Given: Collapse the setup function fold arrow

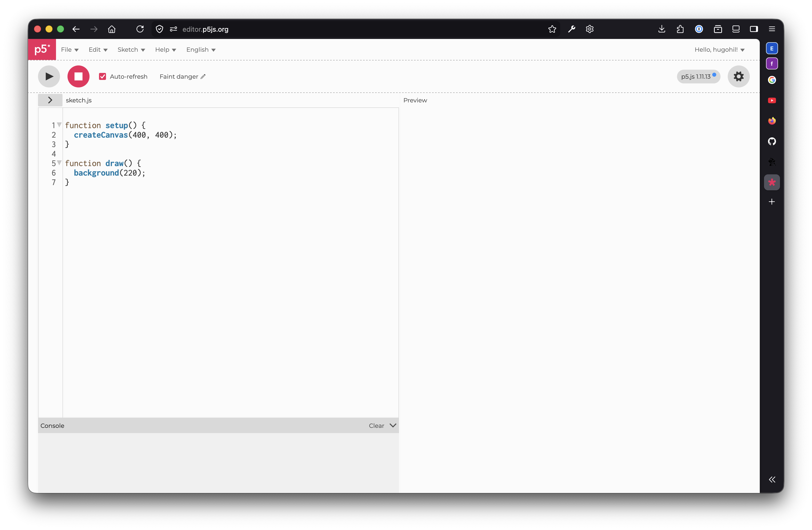Looking at the screenshot, I should (59, 125).
